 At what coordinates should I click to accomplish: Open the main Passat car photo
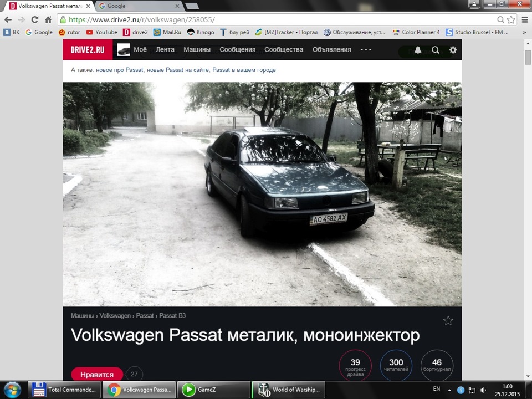pos(262,194)
